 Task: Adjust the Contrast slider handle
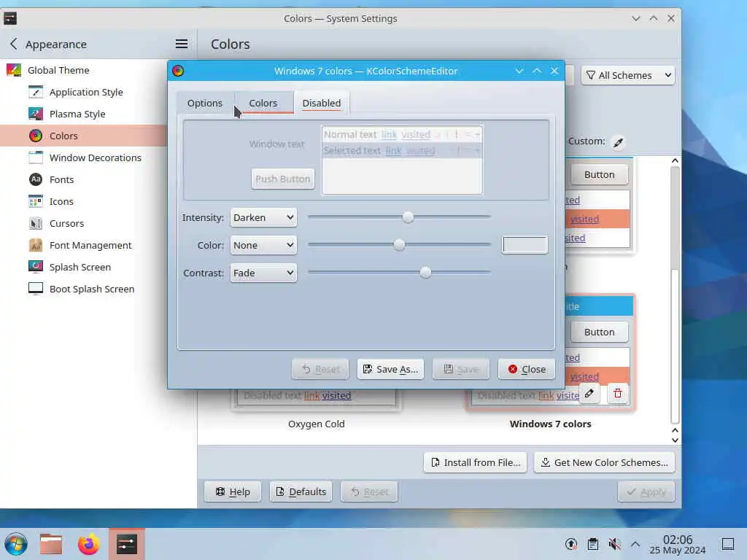click(x=425, y=273)
